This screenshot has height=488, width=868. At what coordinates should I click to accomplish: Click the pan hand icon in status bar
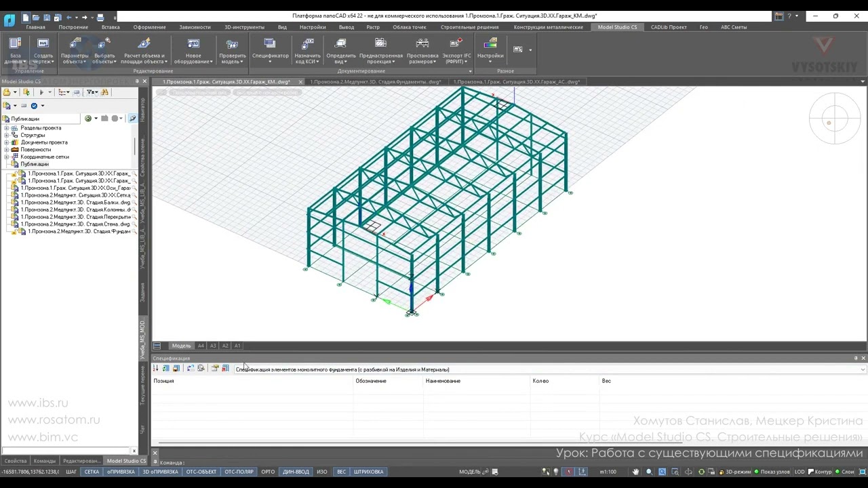pyautogui.click(x=636, y=472)
